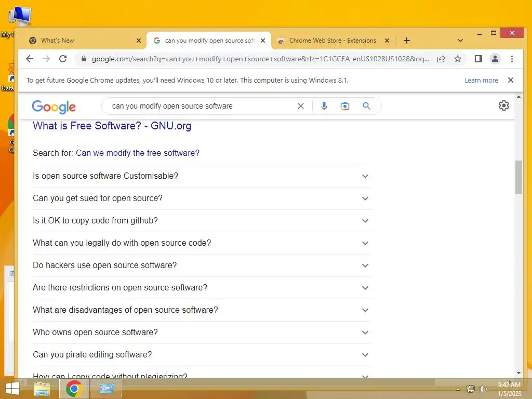Screen dimensions: 532x399
Task: Expand 'Do hackers use open source software?'
Action: [201, 265]
